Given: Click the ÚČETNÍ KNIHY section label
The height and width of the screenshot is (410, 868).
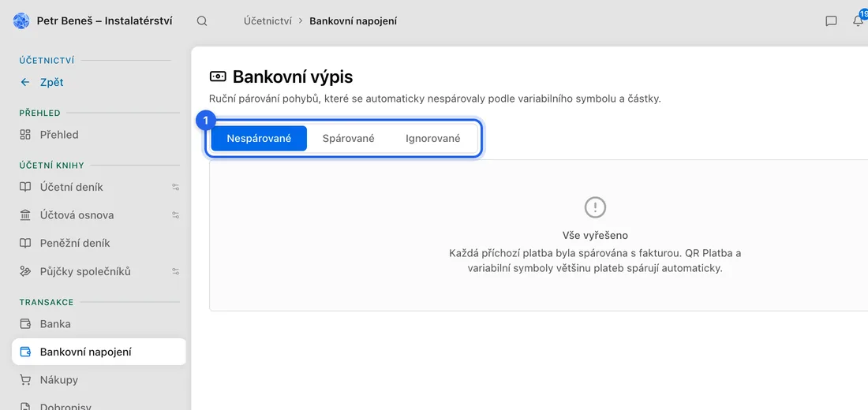Looking at the screenshot, I should (x=51, y=165).
